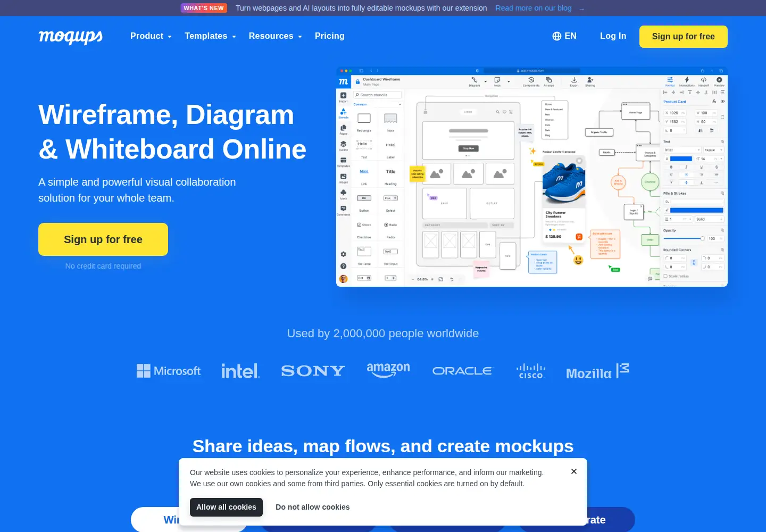
Task: Select the Radio stencil in the app preview
Action: pyautogui.click(x=386, y=225)
